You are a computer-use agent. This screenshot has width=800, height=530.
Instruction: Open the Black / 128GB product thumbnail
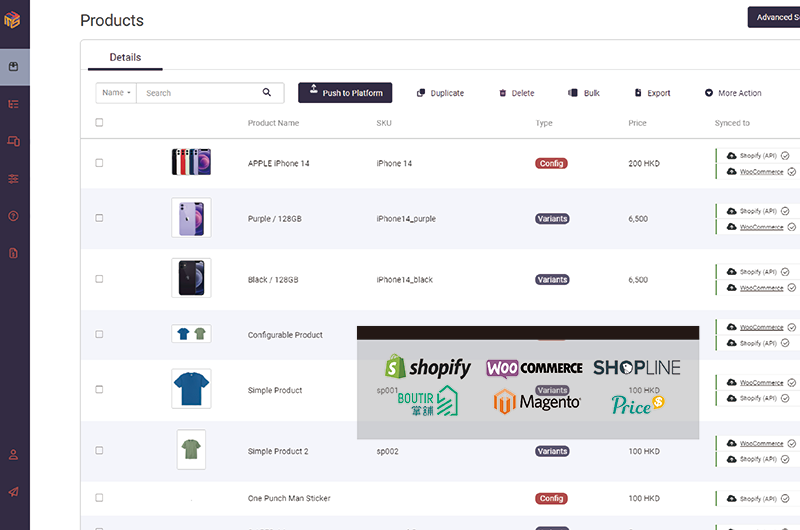click(x=191, y=279)
